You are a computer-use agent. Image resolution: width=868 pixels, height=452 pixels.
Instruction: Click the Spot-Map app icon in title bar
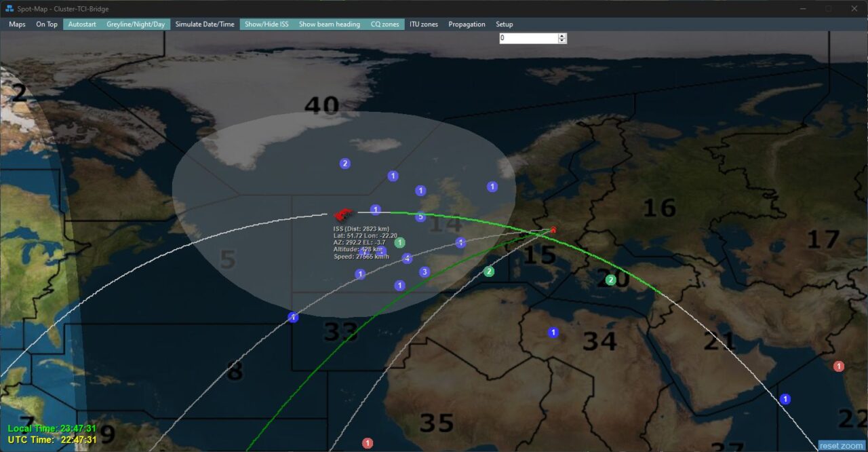[x=9, y=9]
